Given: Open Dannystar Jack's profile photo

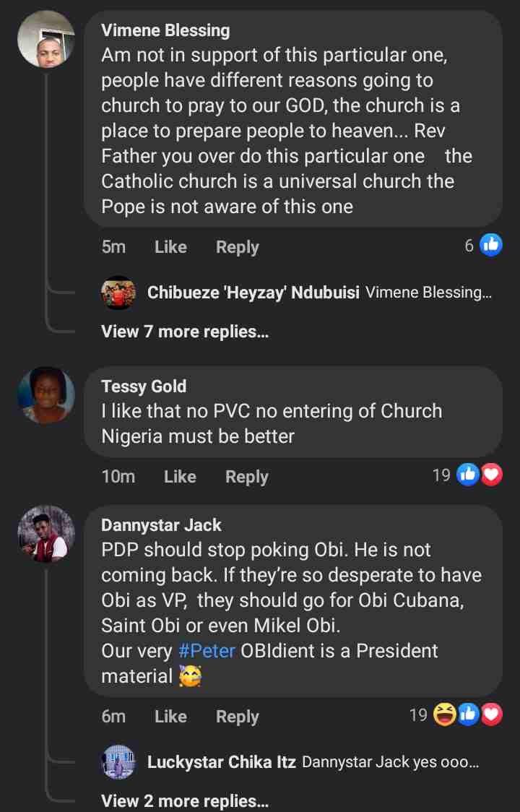Looking at the screenshot, I should [46, 534].
